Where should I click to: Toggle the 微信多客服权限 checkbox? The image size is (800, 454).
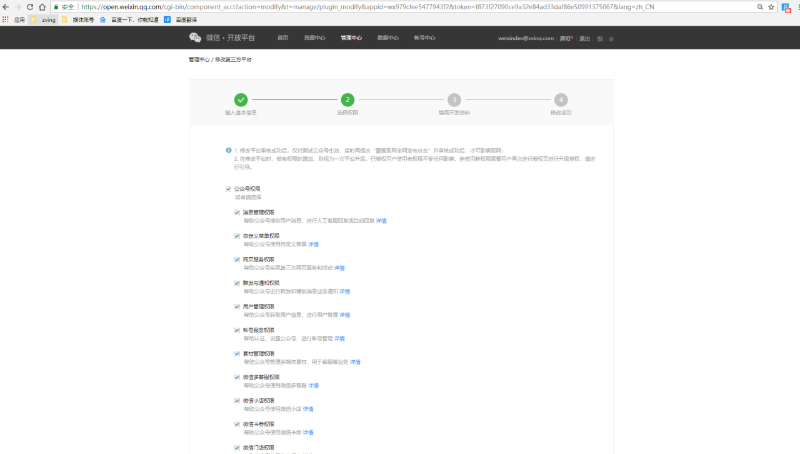coord(237,377)
